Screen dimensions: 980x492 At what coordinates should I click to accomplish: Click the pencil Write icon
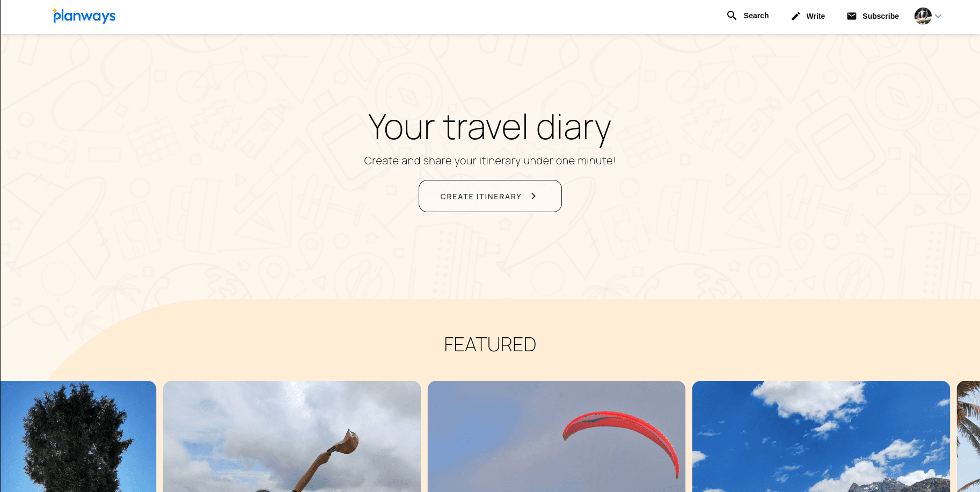pyautogui.click(x=796, y=16)
